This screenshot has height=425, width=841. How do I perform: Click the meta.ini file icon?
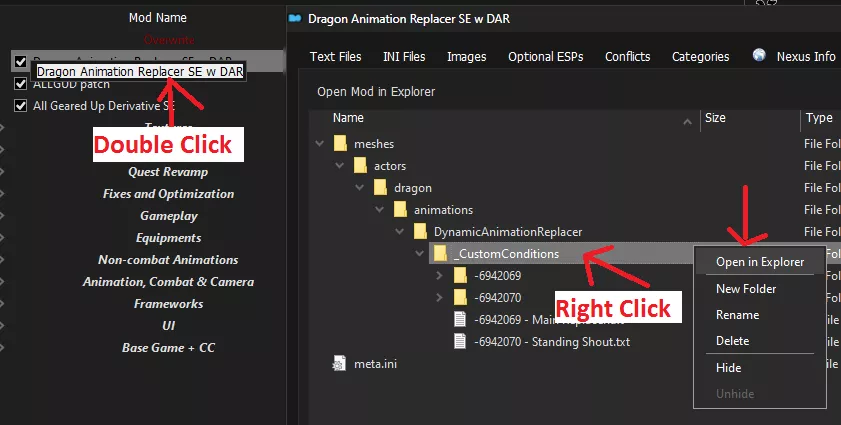339,364
